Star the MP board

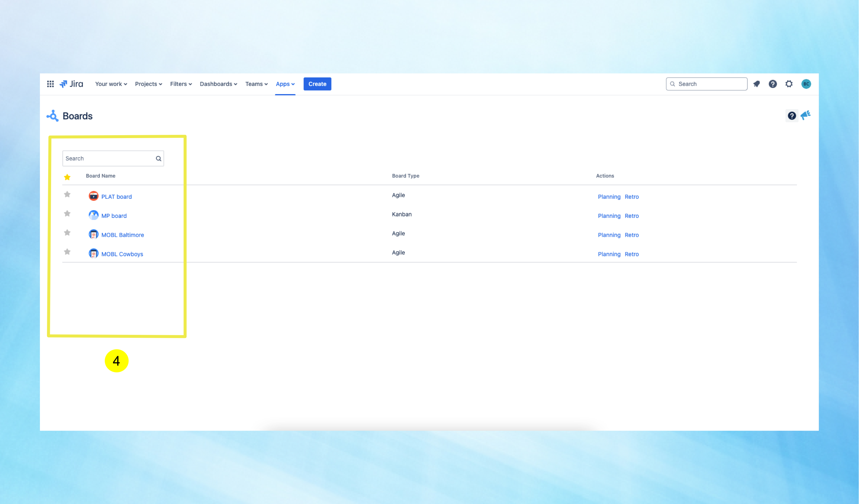click(67, 213)
